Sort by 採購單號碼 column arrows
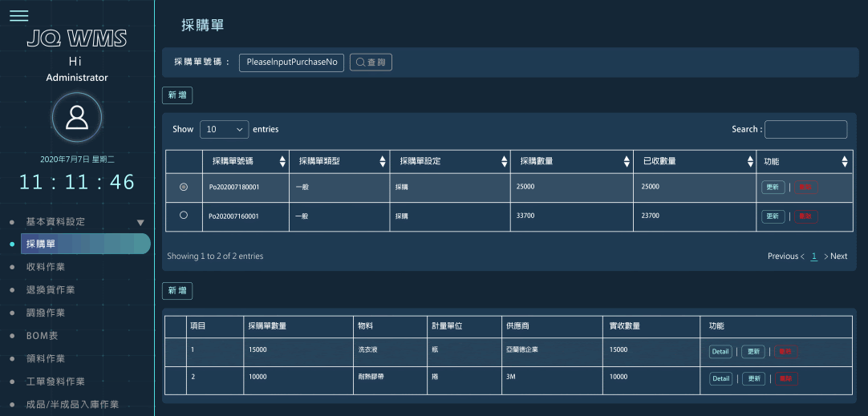 pos(282,162)
